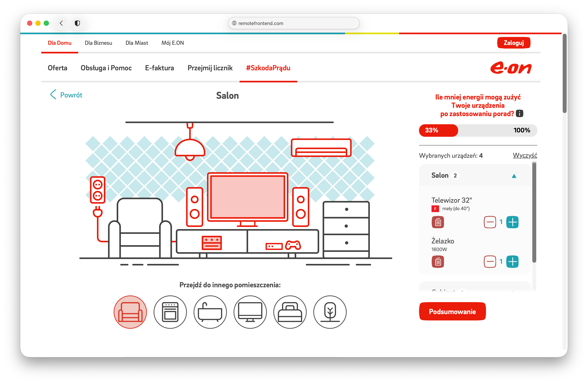Click the television in the Salon illustration
Image resolution: width=588 pixels, height=384 pixels.
(x=248, y=199)
